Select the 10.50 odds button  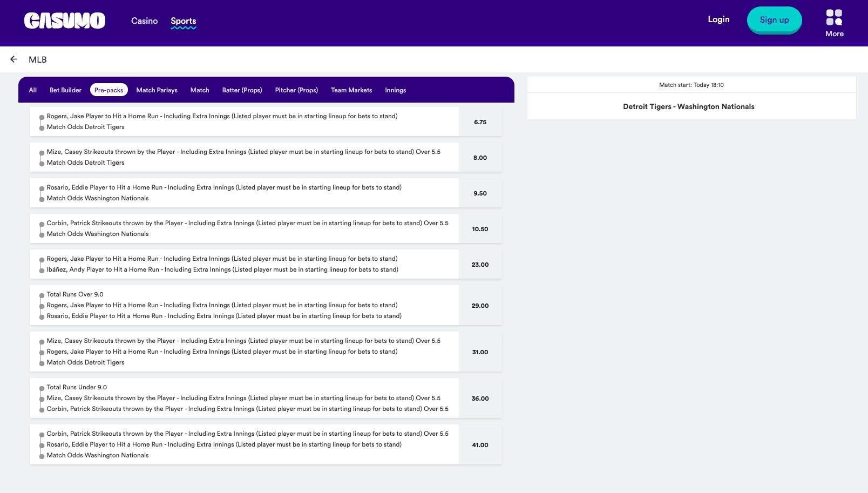[x=480, y=229]
